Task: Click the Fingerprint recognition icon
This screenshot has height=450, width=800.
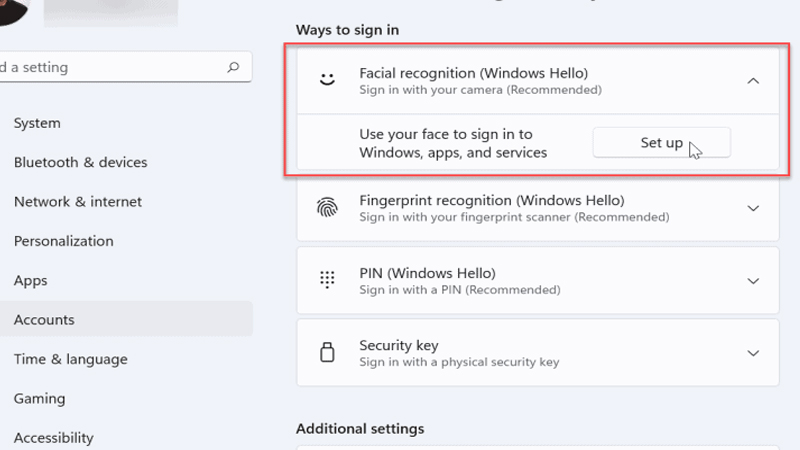Action: pyautogui.click(x=327, y=208)
